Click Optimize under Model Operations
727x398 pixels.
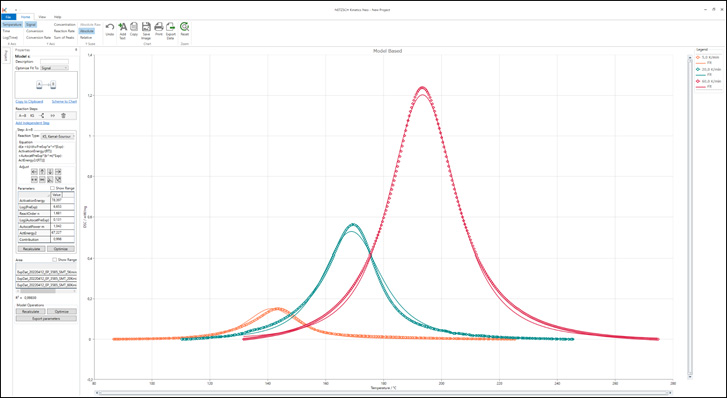[62, 312]
